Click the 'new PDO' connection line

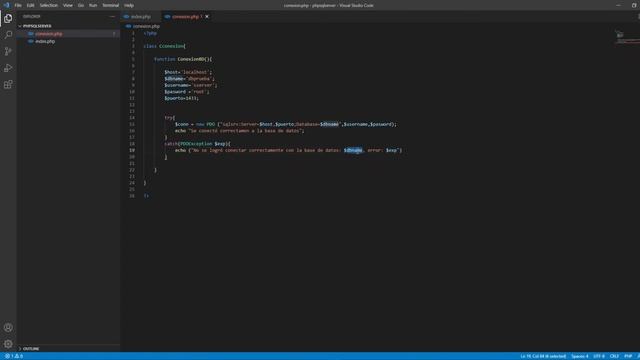[x=286, y=124]
